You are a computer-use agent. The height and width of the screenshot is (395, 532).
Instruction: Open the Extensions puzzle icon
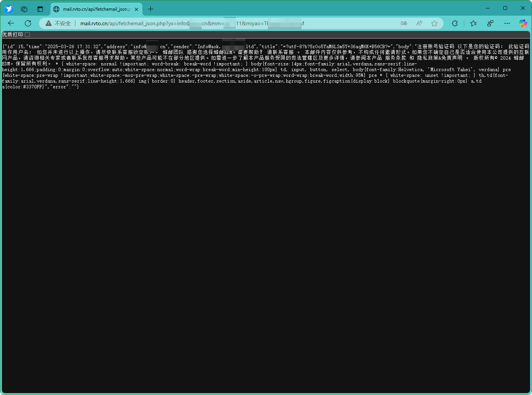[455, 23]
